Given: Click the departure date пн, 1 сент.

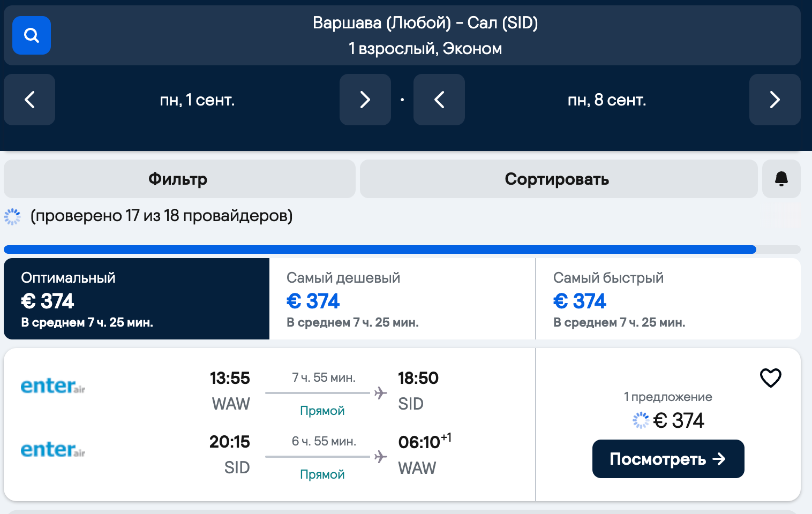Looking at the screenshot, I should click(197, 100).
